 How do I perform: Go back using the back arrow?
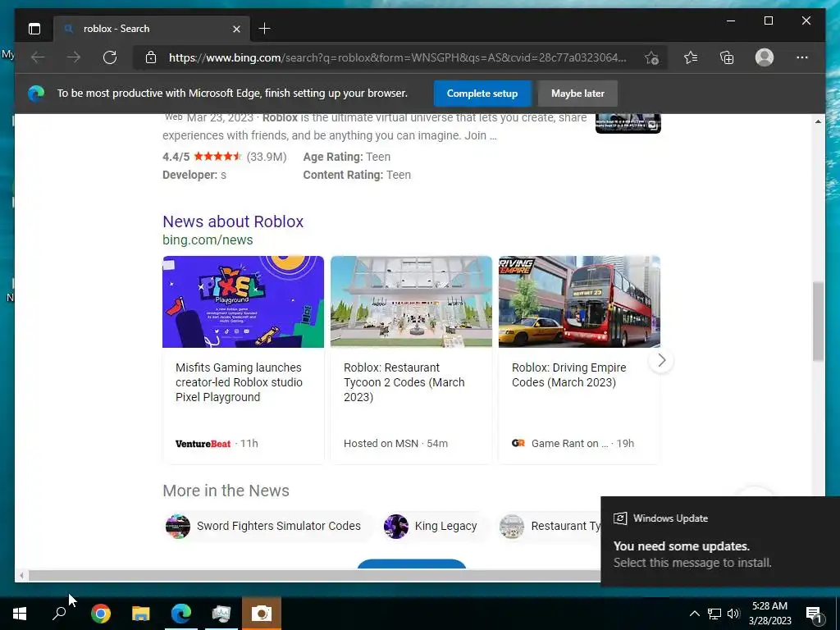[38, 57]
